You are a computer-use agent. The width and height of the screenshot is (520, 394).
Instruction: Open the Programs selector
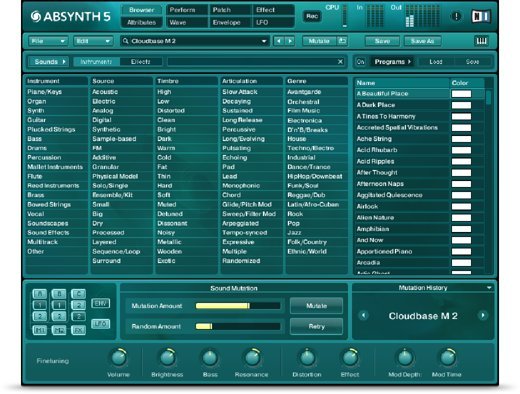click(x=392, y=62)
